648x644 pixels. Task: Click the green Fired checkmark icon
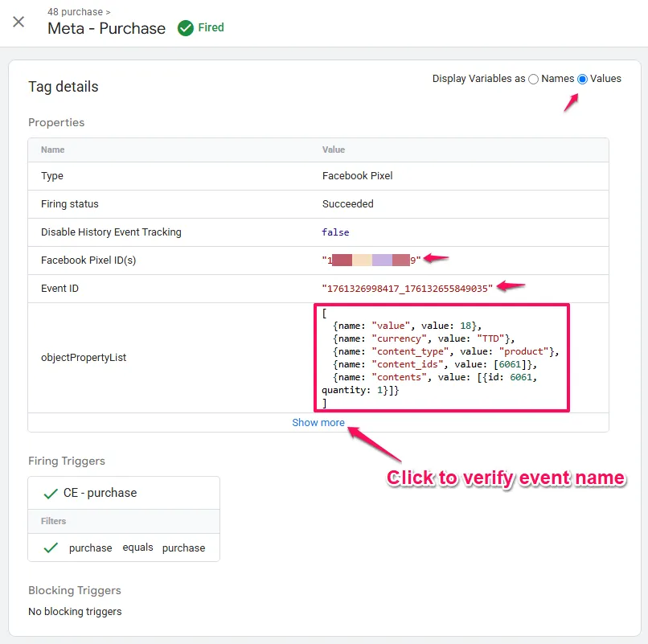(186, 28)
